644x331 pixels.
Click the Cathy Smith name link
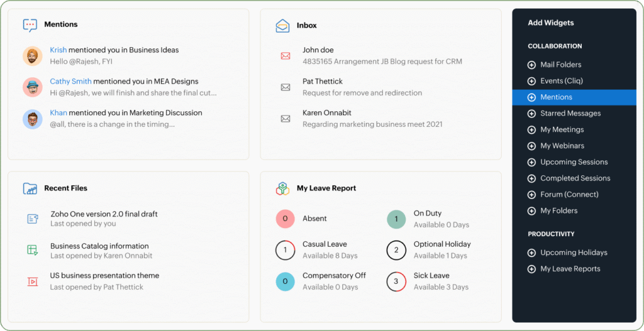click(x=70, y=82)
